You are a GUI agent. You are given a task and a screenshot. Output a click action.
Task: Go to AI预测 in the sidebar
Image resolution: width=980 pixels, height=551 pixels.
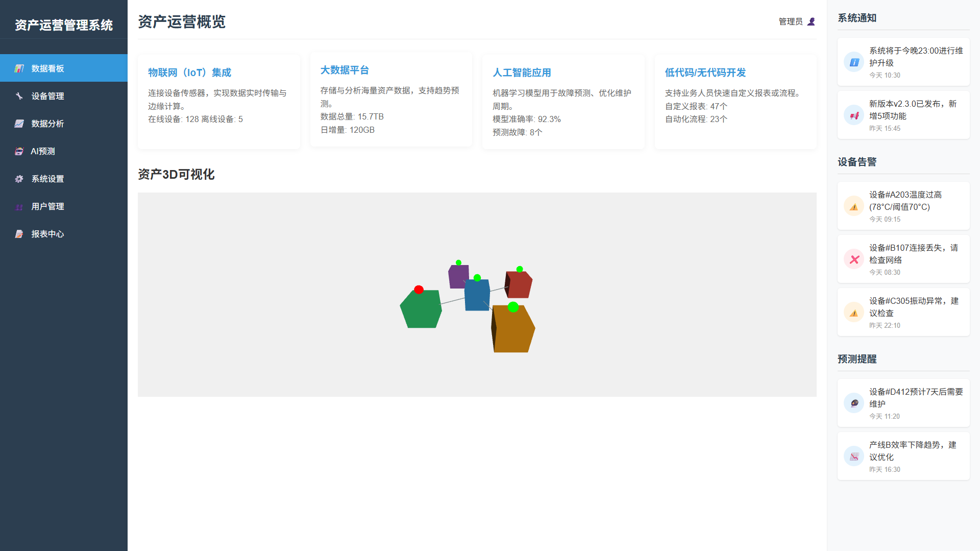[43, 151]
